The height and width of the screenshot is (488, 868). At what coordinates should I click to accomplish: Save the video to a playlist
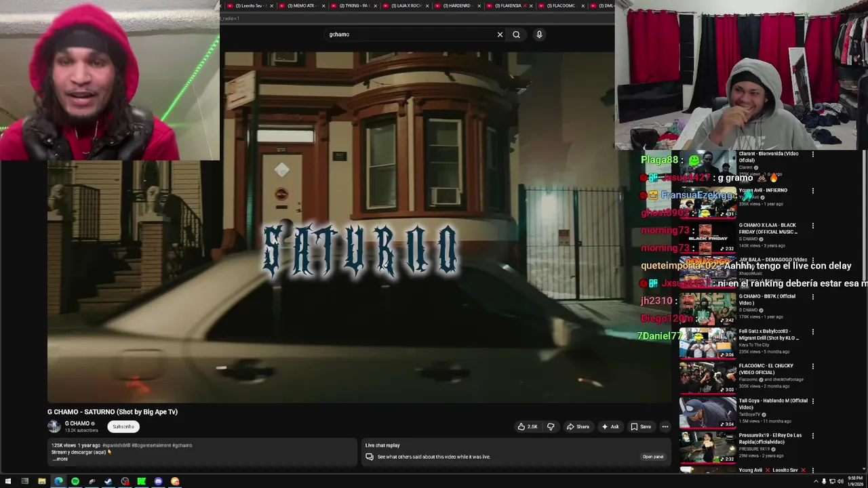click(641, 426)
